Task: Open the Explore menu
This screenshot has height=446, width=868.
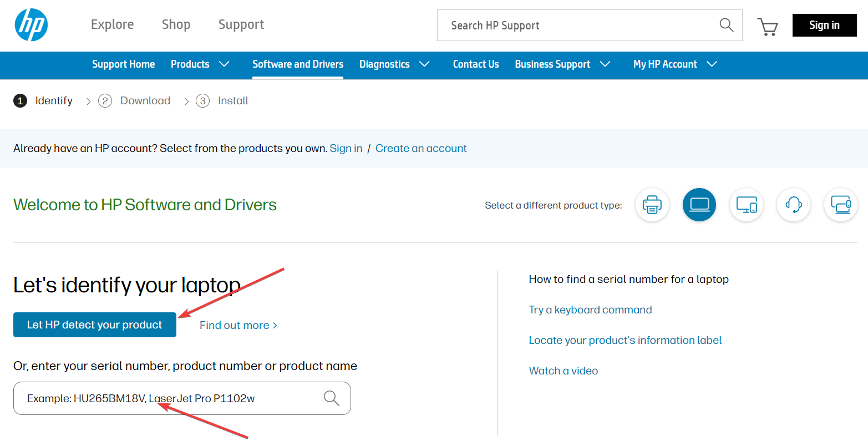Action: [x=113, y=25]
